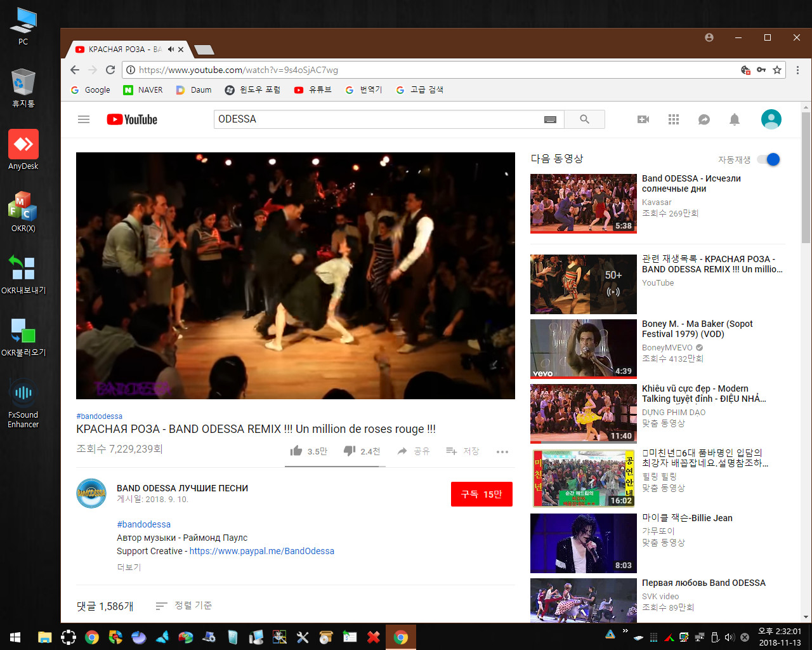The height and width of the screenshot is (650, 812).
Task: Click the address bar URL
Action: 239,70
